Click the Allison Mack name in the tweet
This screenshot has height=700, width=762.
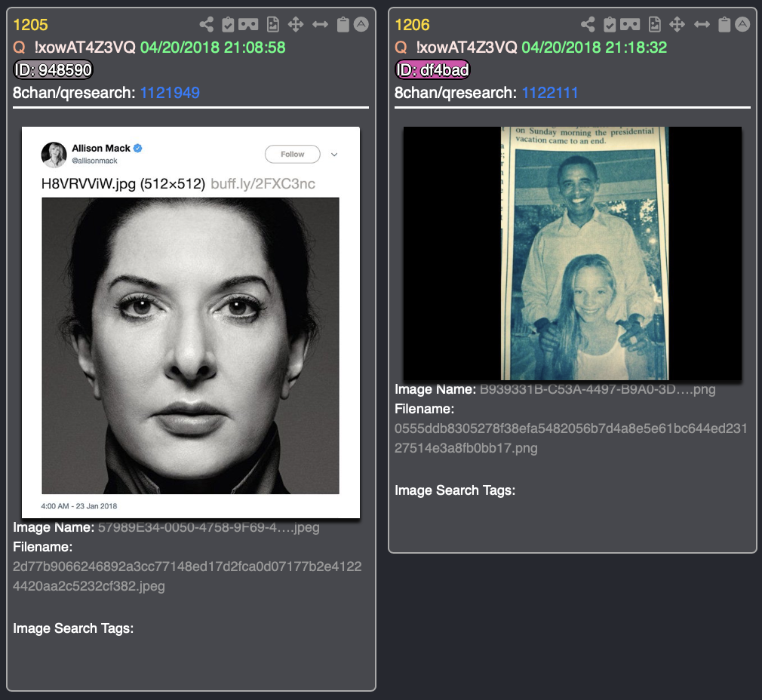click(101, 148)
